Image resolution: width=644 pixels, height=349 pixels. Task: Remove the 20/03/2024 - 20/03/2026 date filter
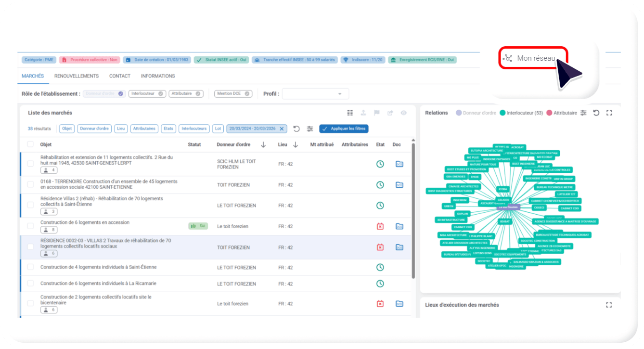point(282,129)
